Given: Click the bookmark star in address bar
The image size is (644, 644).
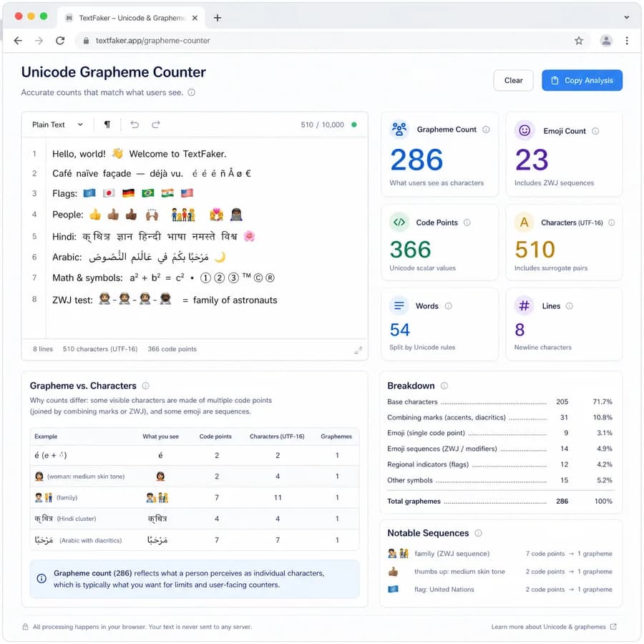Looking at the screenshot, I should tap(579, 41).
